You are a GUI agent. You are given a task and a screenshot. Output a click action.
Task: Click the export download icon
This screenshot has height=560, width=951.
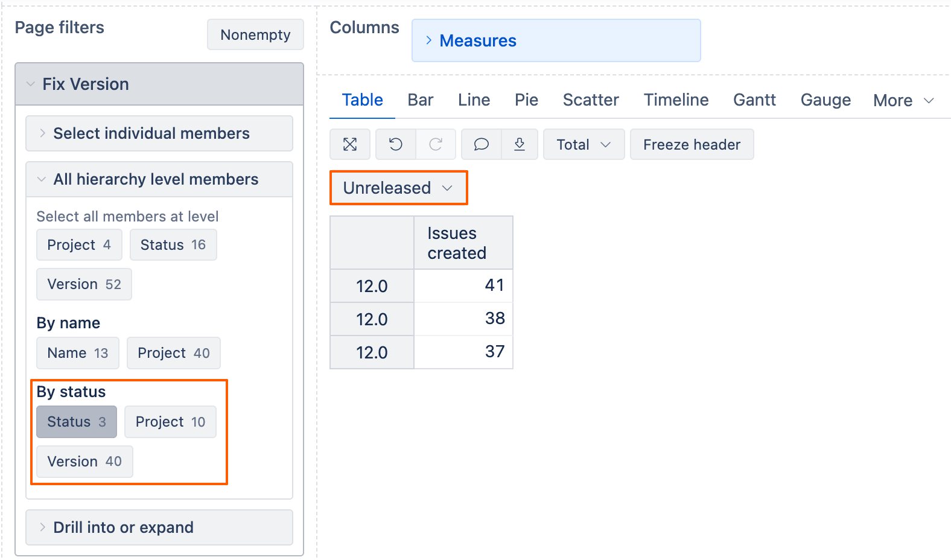[520, 144]
